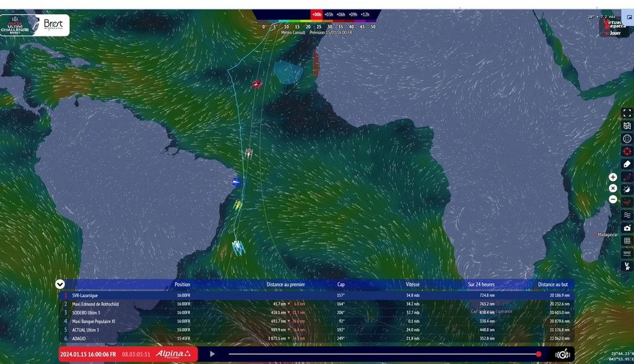
Task: Click the blue boat marker near Brazil
Action: (236, 182)
